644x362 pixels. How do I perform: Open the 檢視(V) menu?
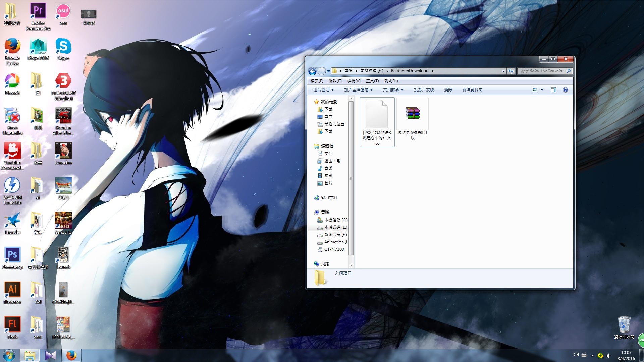click(354, 81)
